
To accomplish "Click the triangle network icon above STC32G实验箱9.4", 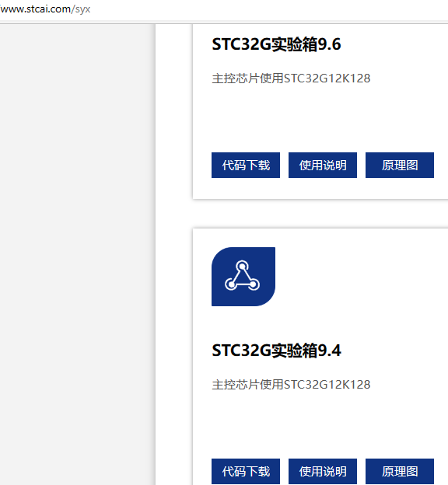I will pos(243,277).
